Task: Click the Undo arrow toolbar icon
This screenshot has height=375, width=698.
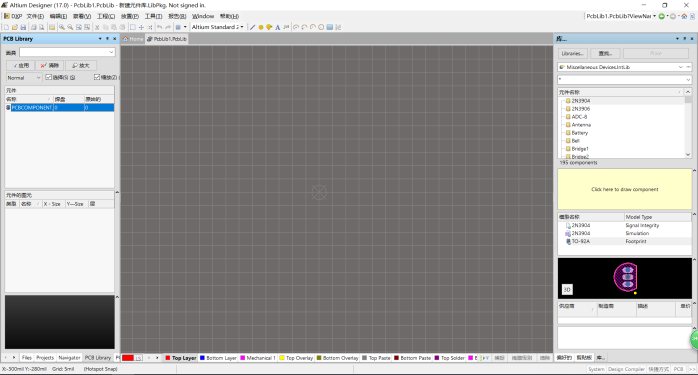Action: point(159,27)
